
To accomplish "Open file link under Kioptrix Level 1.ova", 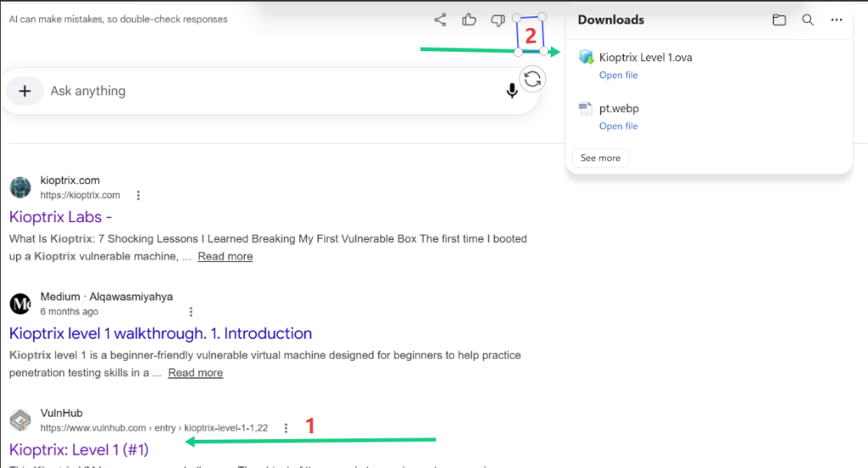I will click(x=618, y=75).
